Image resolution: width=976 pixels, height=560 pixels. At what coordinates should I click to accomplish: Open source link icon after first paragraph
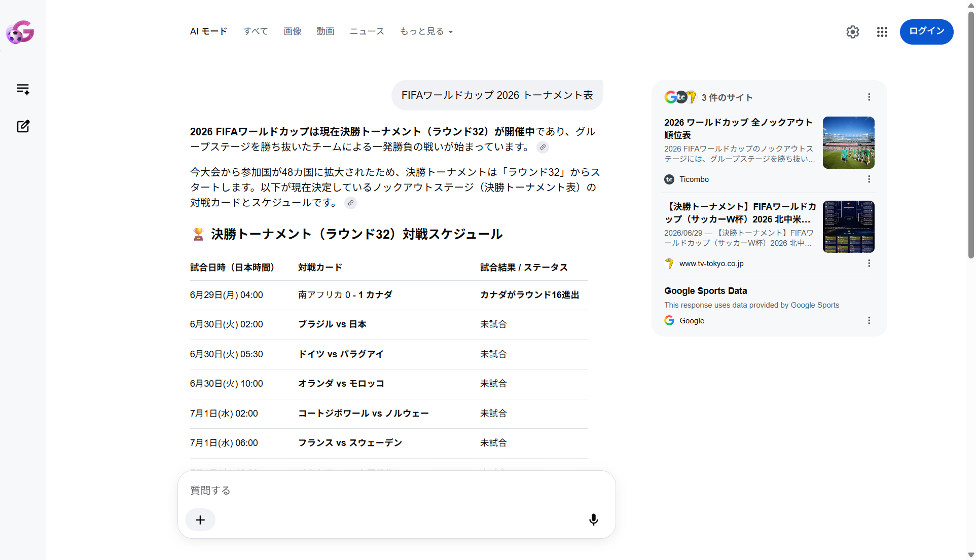click(543, 147)
